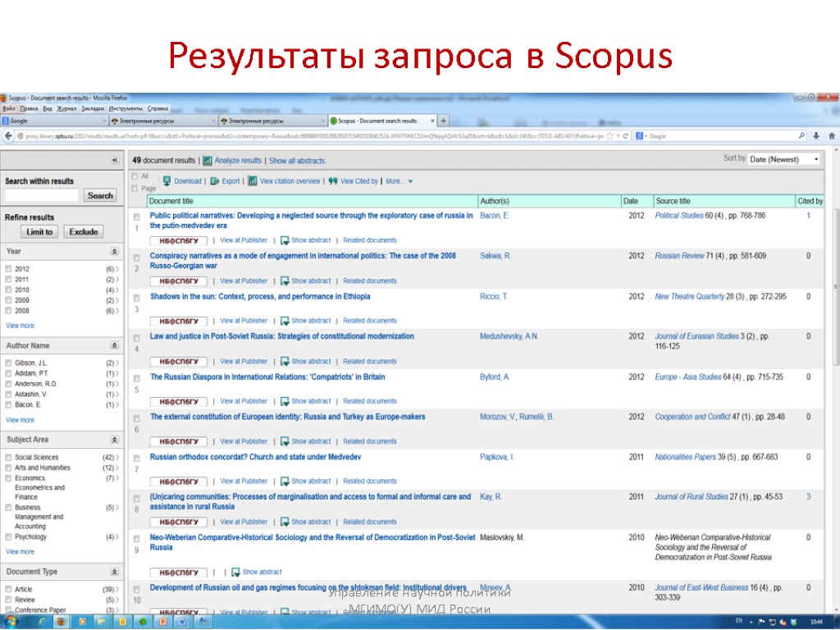This screenshot has width=840, height=630.
Task: Click the Export icon
Action: tap(215, 181)
